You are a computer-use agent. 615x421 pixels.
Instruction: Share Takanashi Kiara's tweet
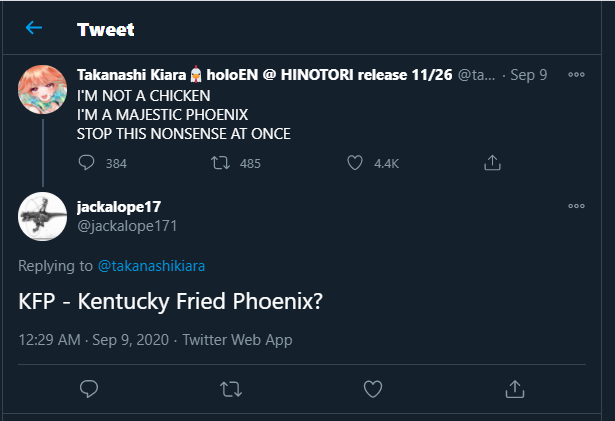click(492, 162)
